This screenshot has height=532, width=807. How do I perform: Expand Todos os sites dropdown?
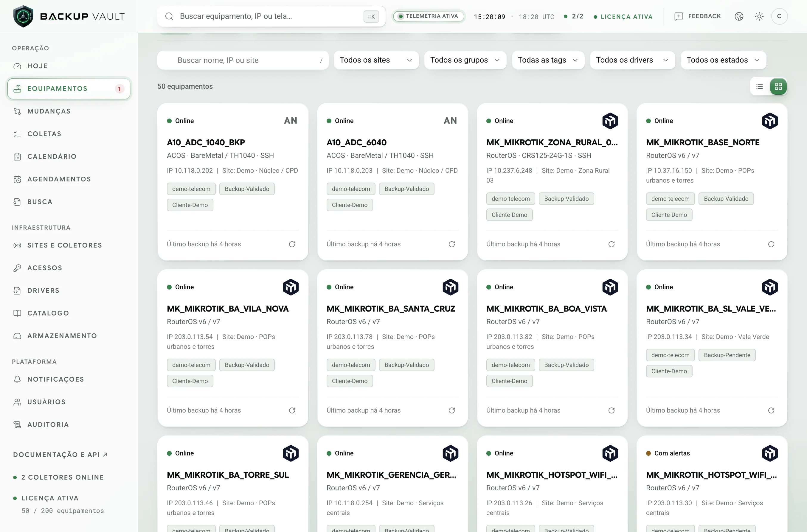click(376, 60)
